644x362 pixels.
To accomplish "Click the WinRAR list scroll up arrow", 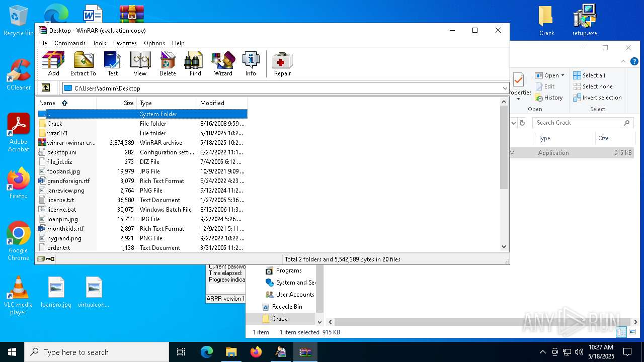I will point(504,102).
